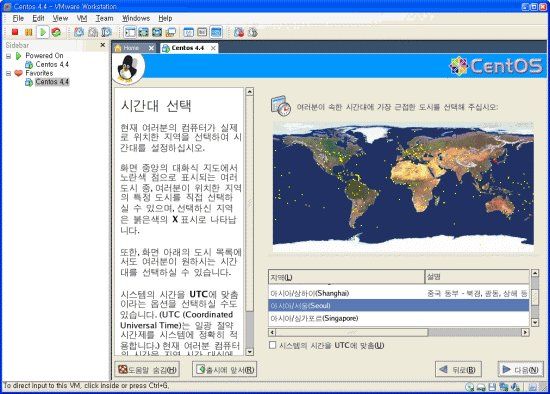Image resolution: width=550 pixels, height=394 pixels.
Task: Click the Quick Switch toolbar icon
Action: click(157, 32)
